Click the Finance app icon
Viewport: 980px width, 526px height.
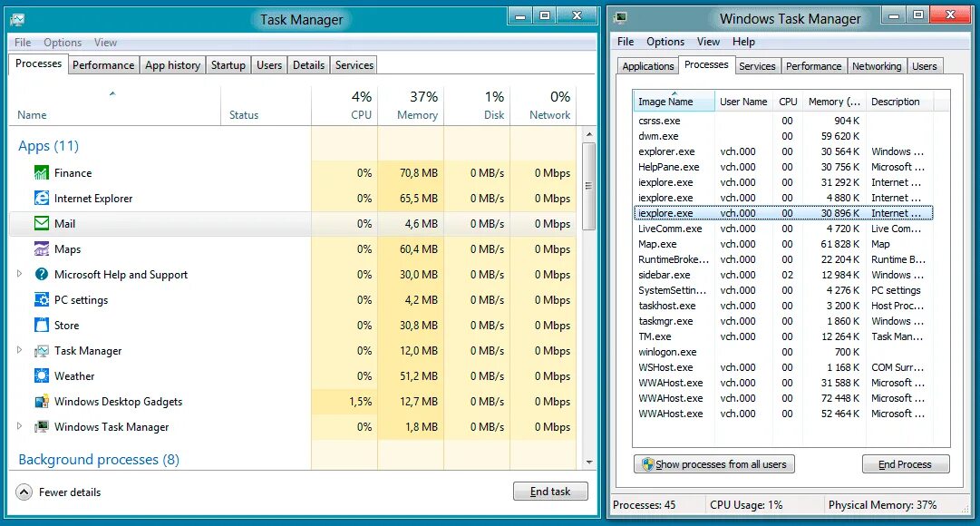tap(42, 172)
